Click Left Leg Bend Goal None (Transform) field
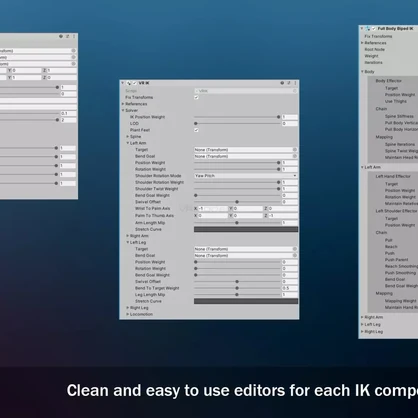Viewport: 418px width, 418px height. (x=246, y=255)
